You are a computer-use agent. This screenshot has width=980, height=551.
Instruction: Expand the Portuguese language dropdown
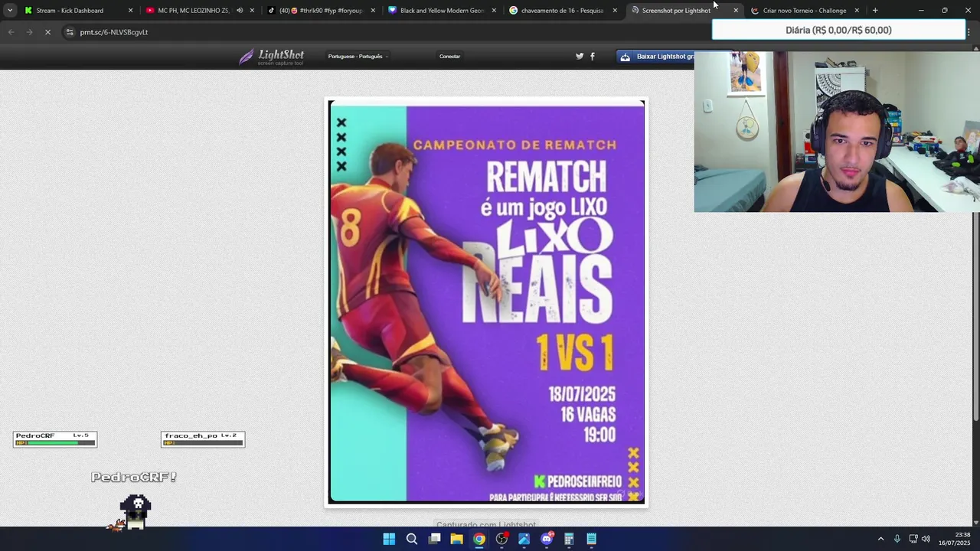pos(358,57)
